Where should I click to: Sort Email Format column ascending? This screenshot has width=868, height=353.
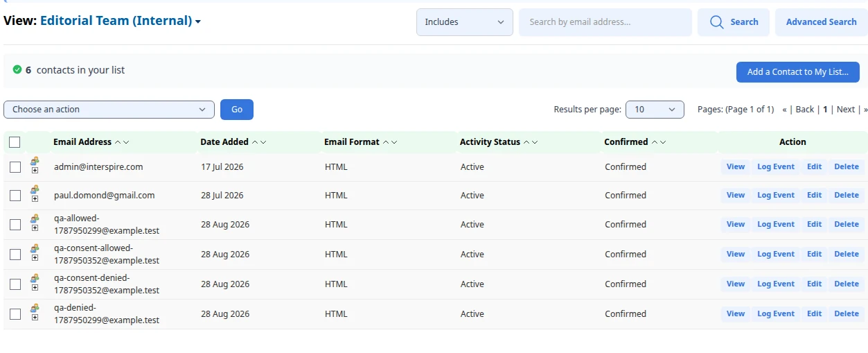coord(386,142)
